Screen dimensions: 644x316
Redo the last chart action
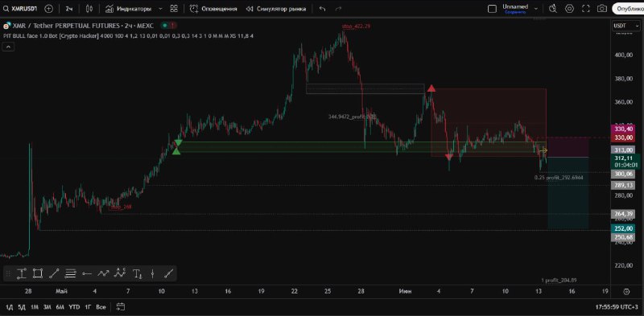[x=338, y=8]
